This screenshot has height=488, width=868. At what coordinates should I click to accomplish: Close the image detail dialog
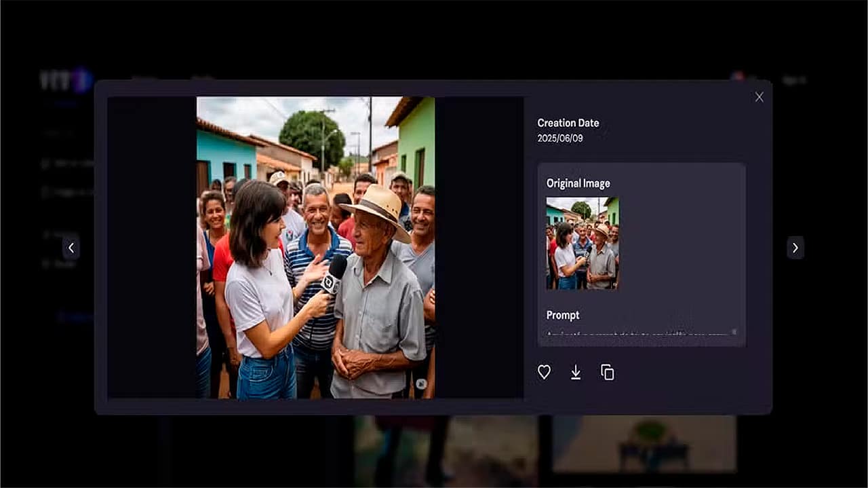(759, 97)
